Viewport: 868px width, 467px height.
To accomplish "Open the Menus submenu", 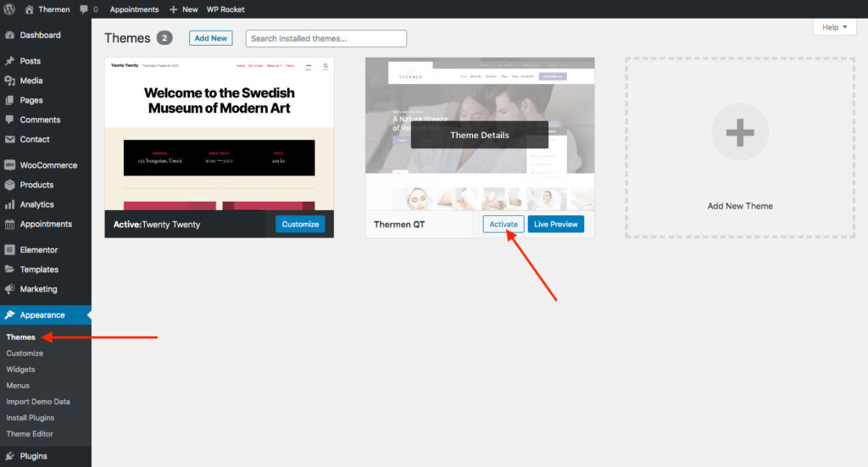I will point(18,385).
